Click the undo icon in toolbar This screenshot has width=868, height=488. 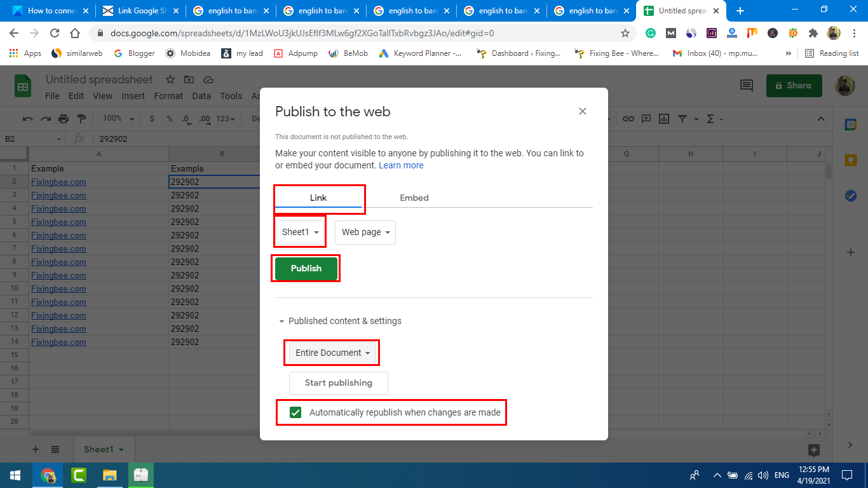(27, 119)
